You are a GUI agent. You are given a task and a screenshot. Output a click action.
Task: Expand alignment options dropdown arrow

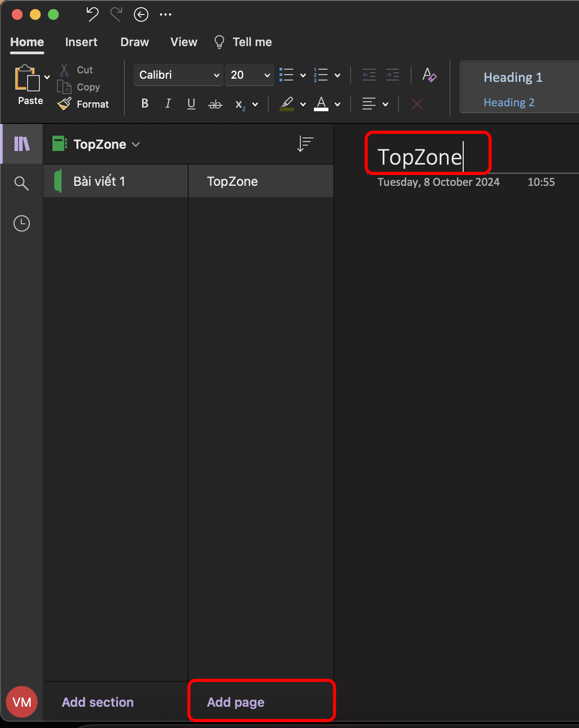click(385, 104)
